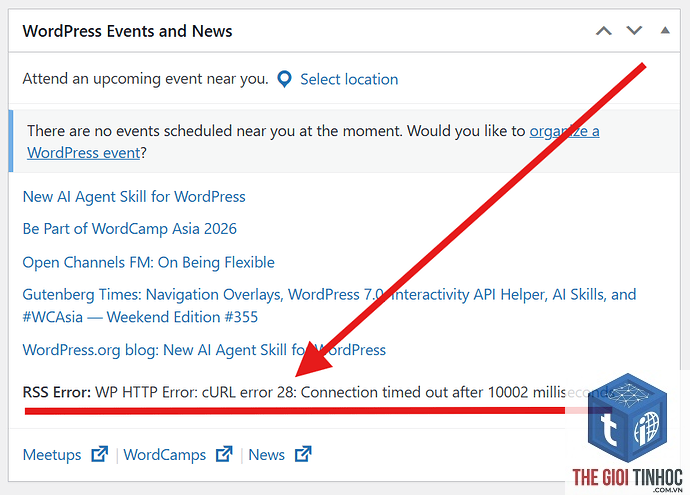Click the no events scheduled notice text
This screenshot has height=495, width=690.
(313, 142)
